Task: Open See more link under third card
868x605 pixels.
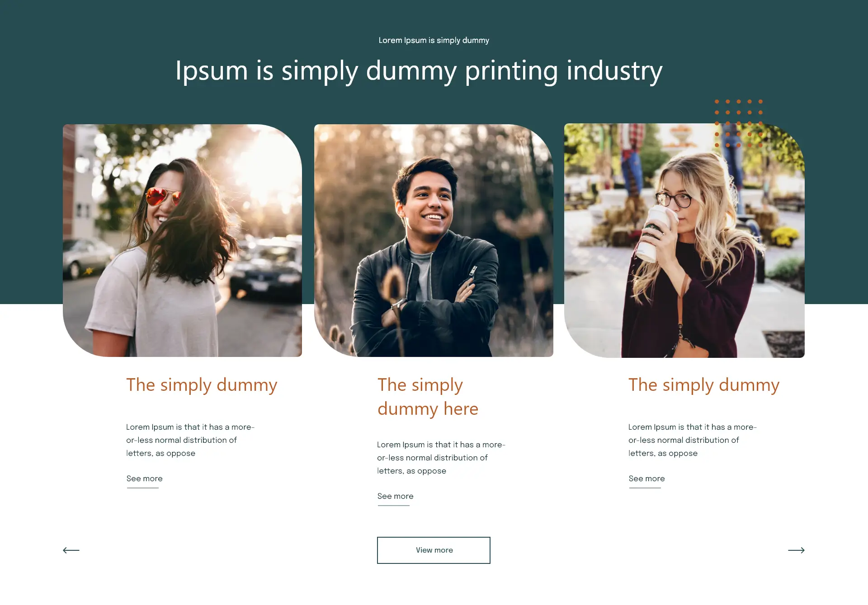Action: tap(646, 478)
